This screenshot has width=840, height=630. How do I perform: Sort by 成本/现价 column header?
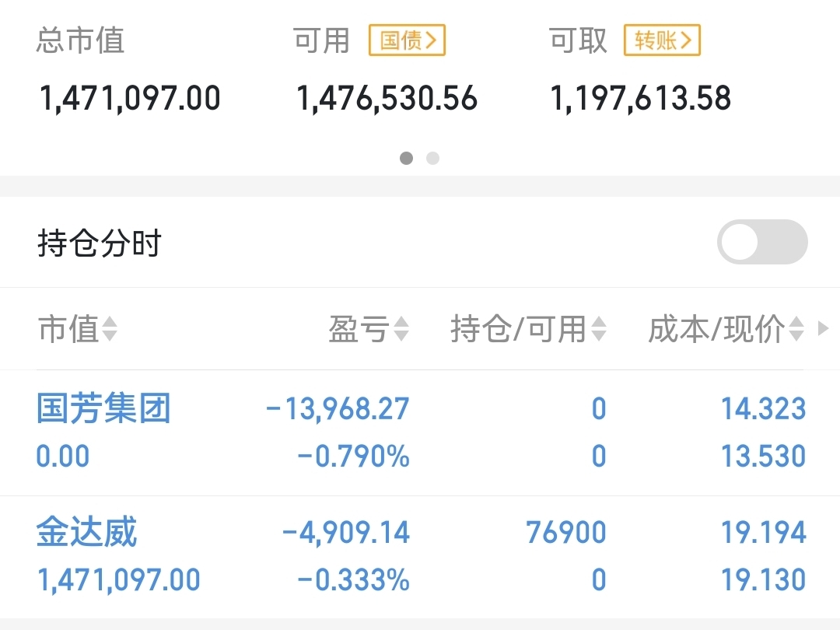(726, 328)
